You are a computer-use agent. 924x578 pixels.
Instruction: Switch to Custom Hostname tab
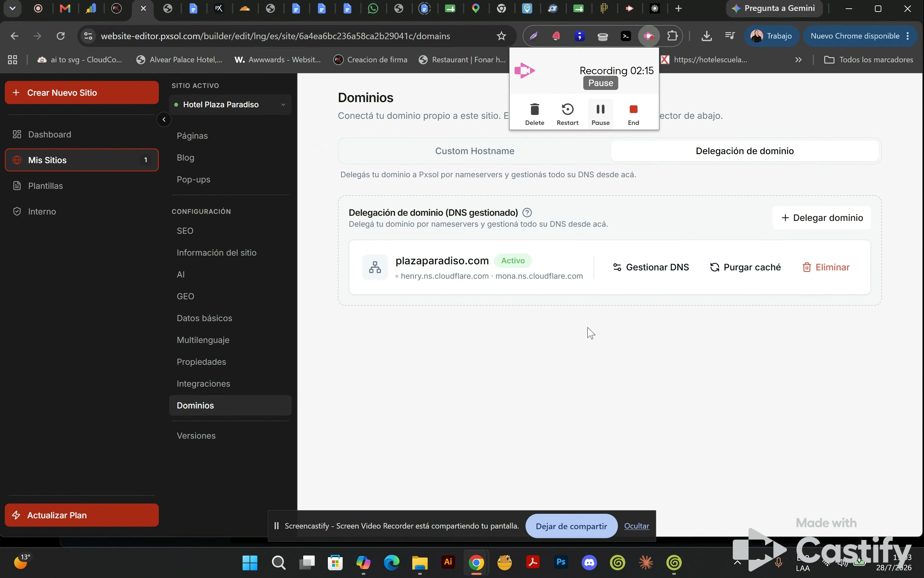(x=475, y=151)
